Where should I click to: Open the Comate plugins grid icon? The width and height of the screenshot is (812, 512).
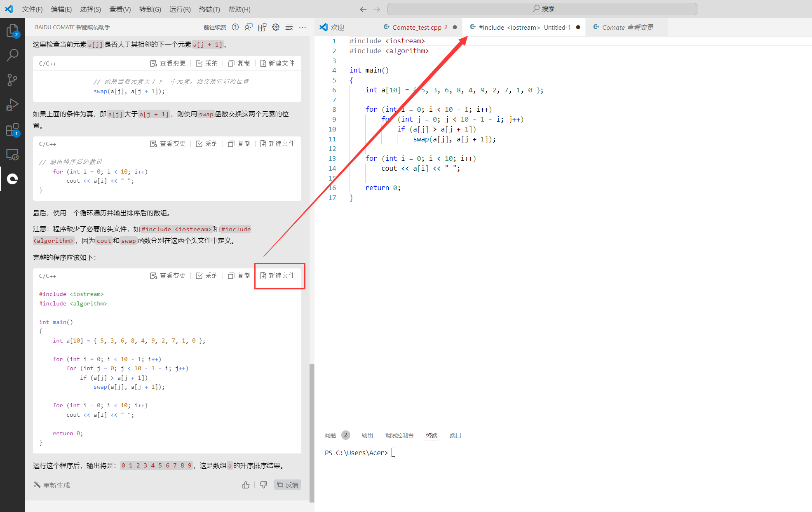tap(262, 27)
